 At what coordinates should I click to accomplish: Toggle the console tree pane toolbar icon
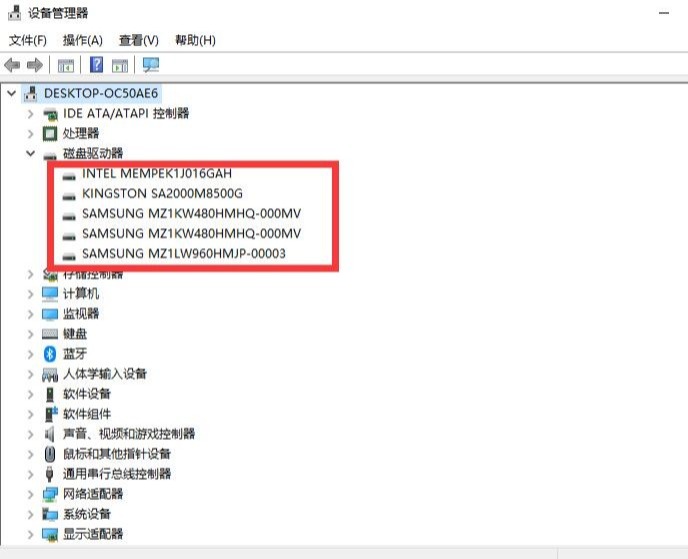pyautogui.click(x=66, y=66)
